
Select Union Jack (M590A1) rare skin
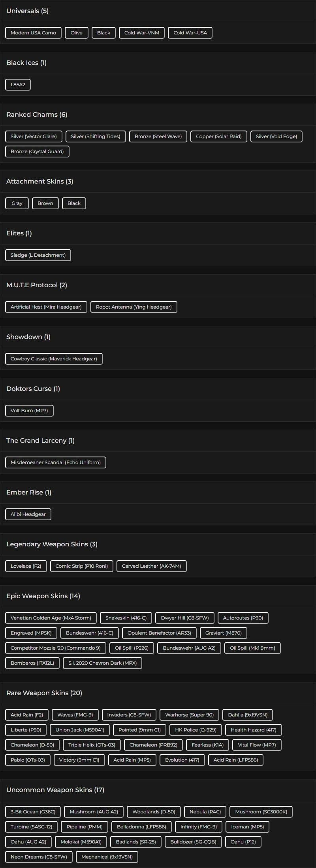tap(80, 730)
